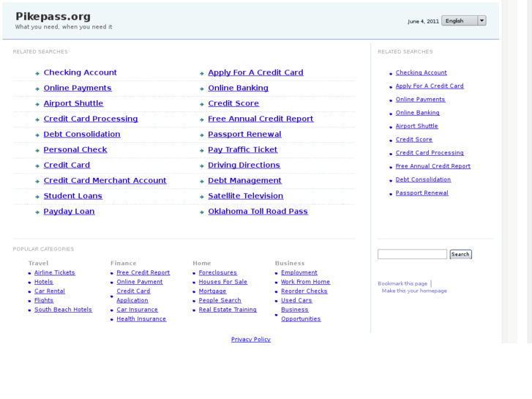Click Bookmark this page
This screenshot has height=399, width=532.
pyautogui.click(x=402, y=283)
